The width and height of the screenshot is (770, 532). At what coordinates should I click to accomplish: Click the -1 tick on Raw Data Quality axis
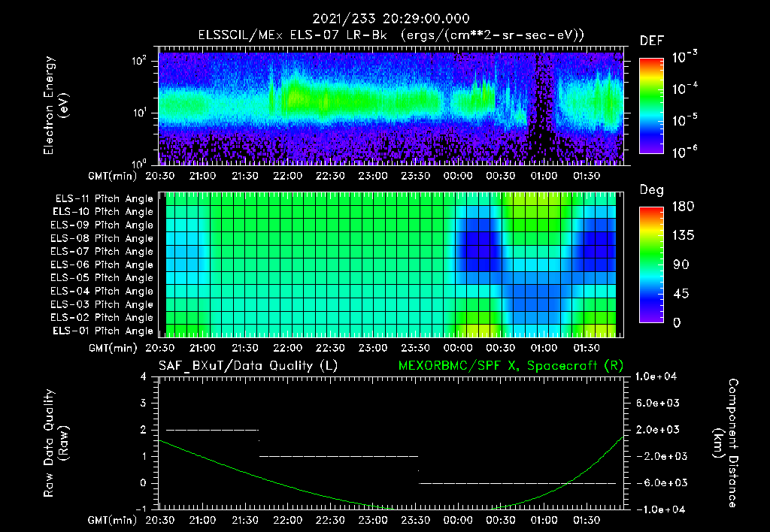click(141, 509)
